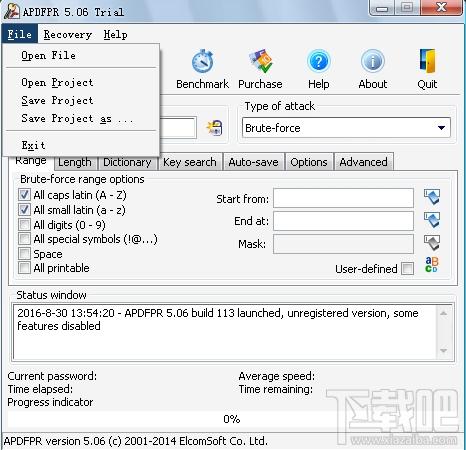Click status window scrollbar up arrow
This screenshot has width=466, height=450.
point(443,313)
